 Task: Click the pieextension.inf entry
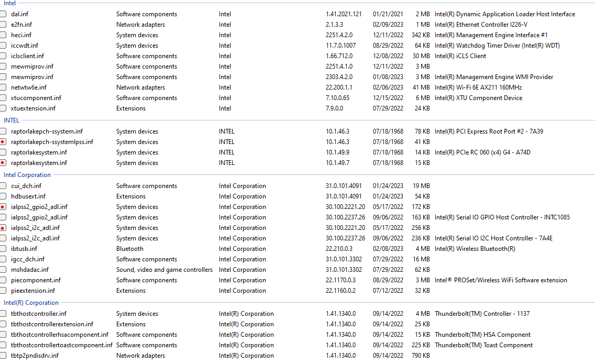pos(33,291)
